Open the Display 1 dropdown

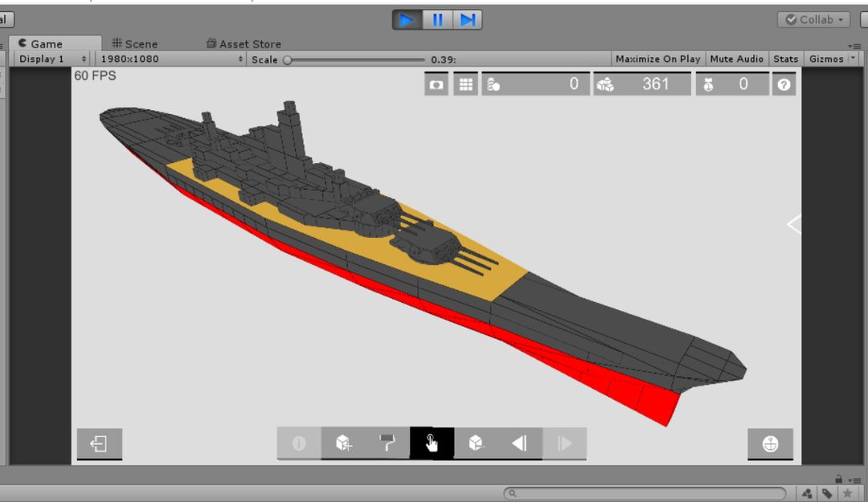[x=52, y=59]
